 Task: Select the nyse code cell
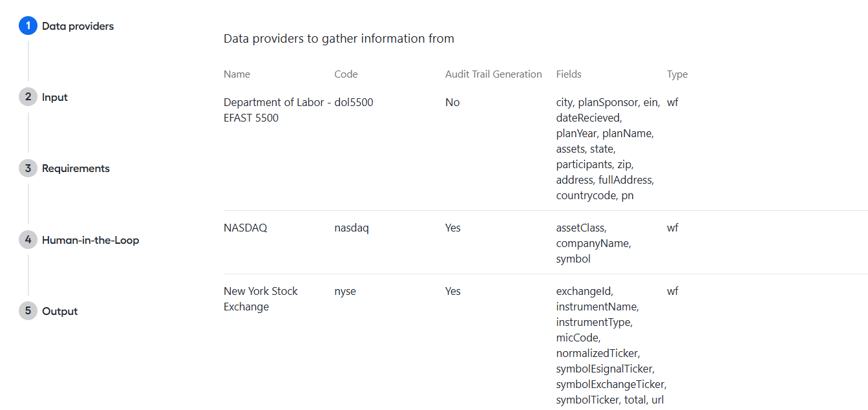coord(345,291)
